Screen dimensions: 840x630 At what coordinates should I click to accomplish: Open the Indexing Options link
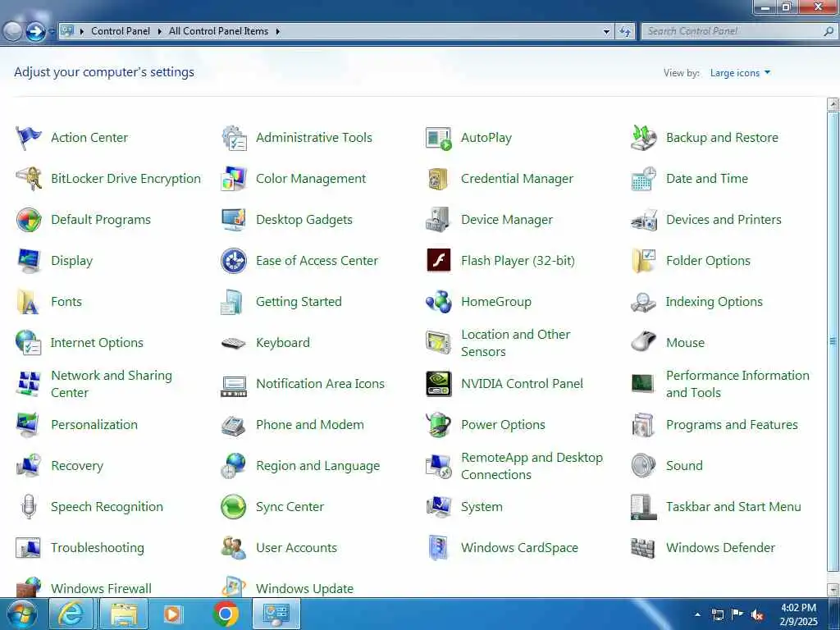714,302
